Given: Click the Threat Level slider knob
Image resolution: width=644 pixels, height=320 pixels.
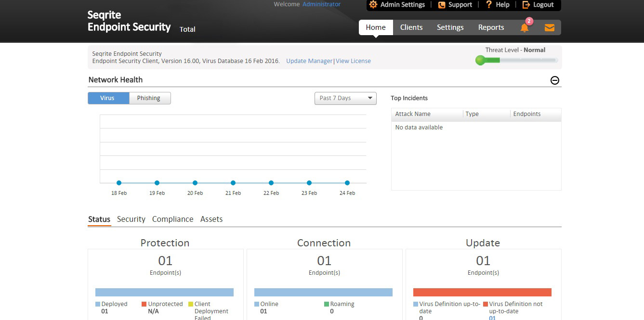Looking at the screenshot, I should (480, 60).
